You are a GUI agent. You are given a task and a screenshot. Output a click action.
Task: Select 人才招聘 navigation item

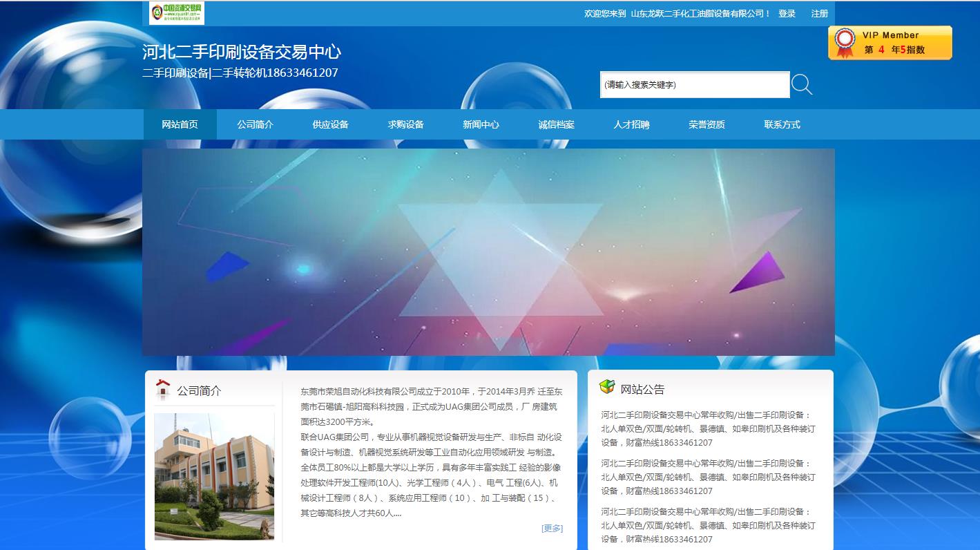tap(632, 124)
